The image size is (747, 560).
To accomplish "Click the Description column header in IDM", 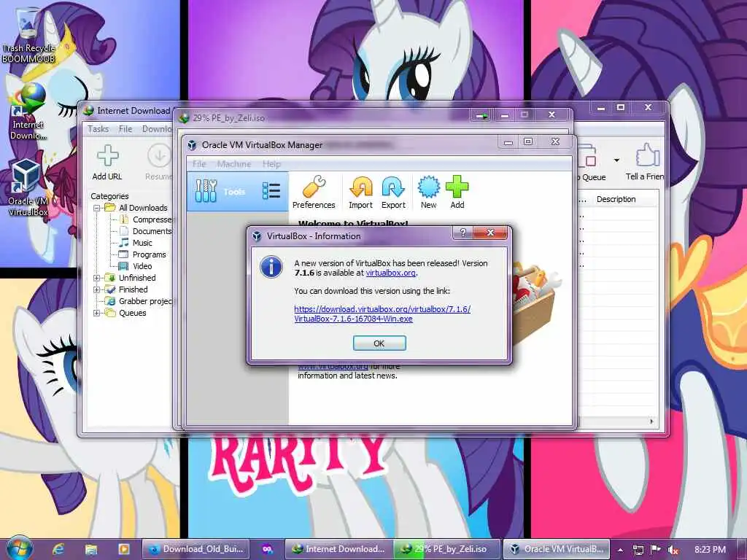I will [616, 199].
